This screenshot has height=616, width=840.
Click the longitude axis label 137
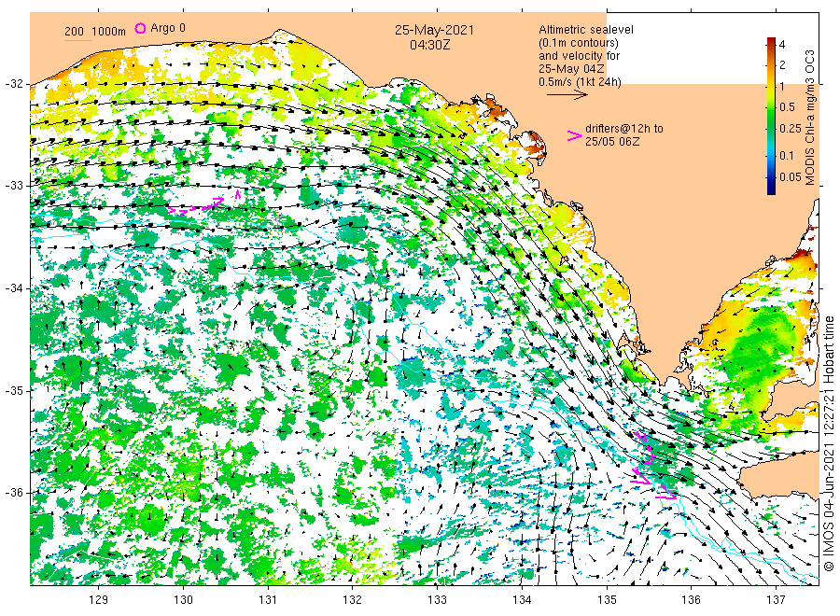[777, 599]
